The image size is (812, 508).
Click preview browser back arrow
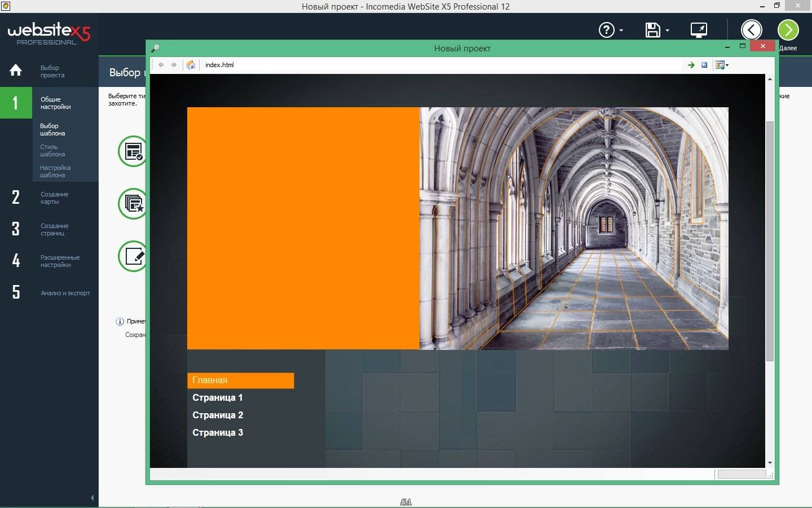point(161,65)
